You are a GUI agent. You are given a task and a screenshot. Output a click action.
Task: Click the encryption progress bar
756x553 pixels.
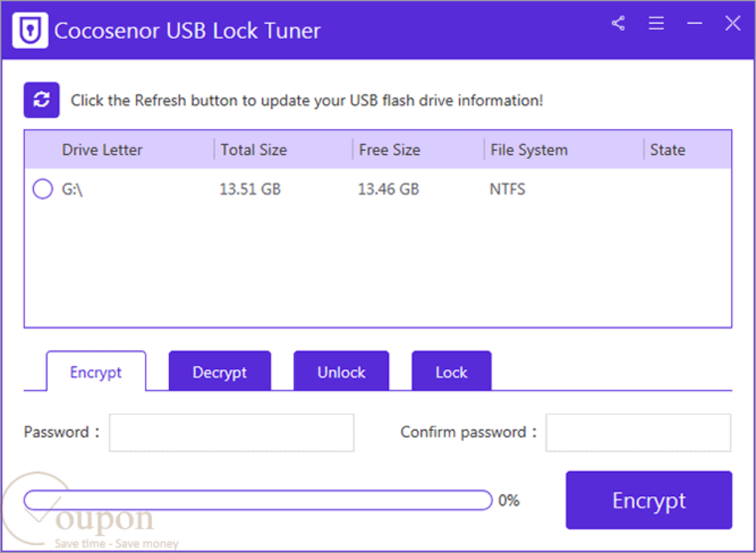pyautogui.click(x=258, y=501)
